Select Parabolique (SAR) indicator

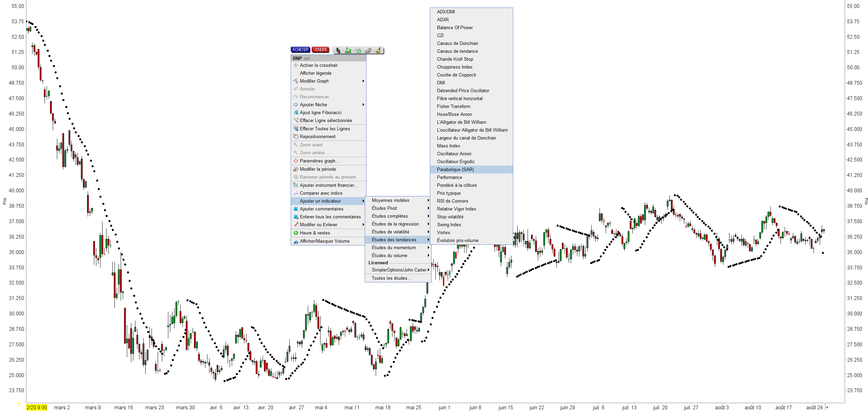[x=471, y=169]
